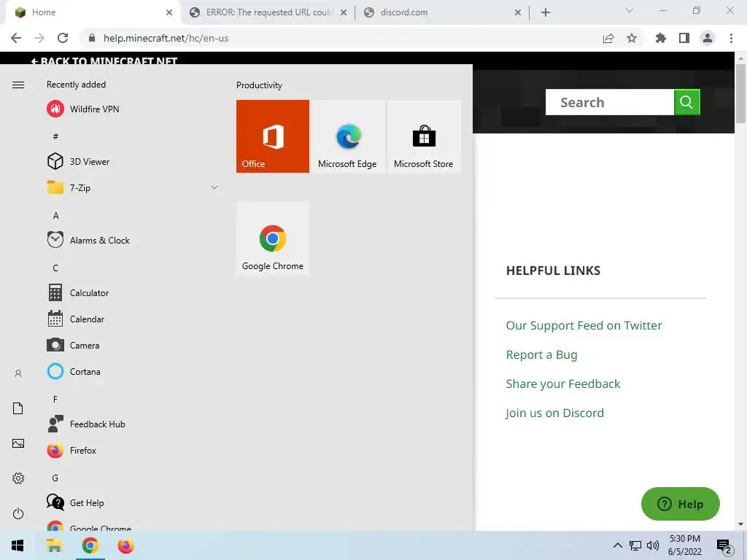Jump to the '#' letter section header
This screenshot has width=747, height=560.
coord(55,136)
